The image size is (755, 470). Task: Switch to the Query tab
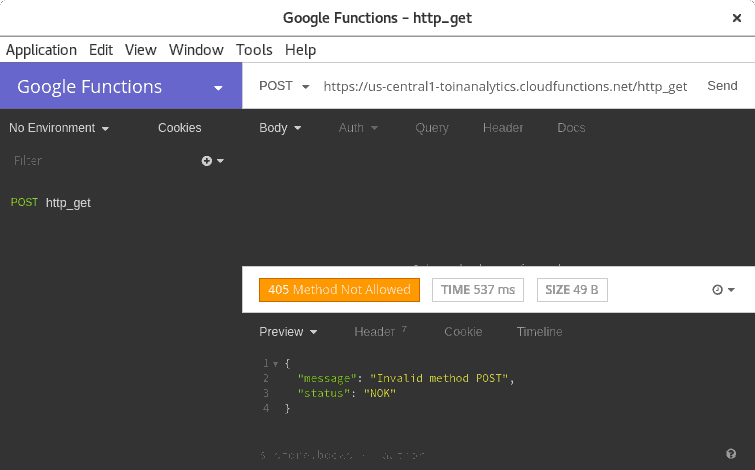pyautogui.click(x=432, y=128)
